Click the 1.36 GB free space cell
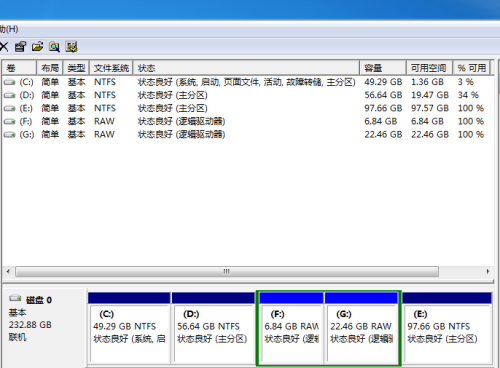The width and height of the screenshot is (500, 368). [427, 82]
